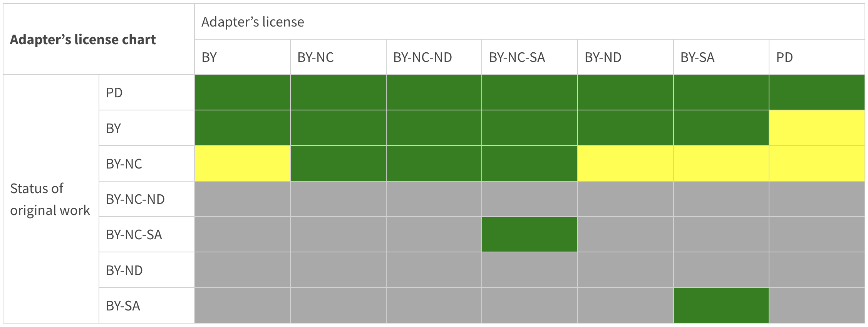Select the BY-ND row label
Viewport: 868px width, 327px height.
[x=124, y=270]
